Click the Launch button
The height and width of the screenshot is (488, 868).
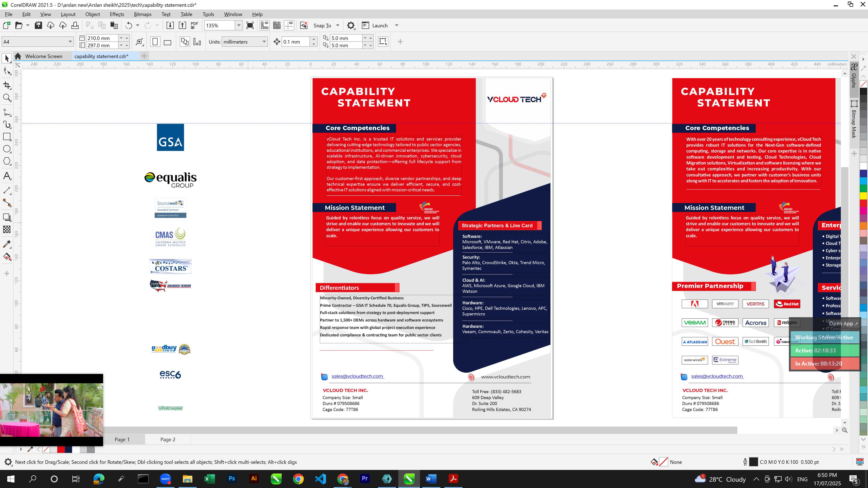375,25
